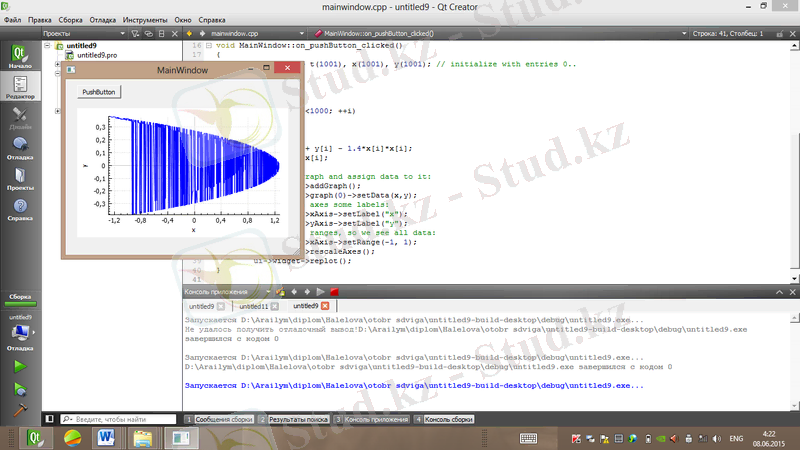Open Проекты mode in left sidebar

19,178
